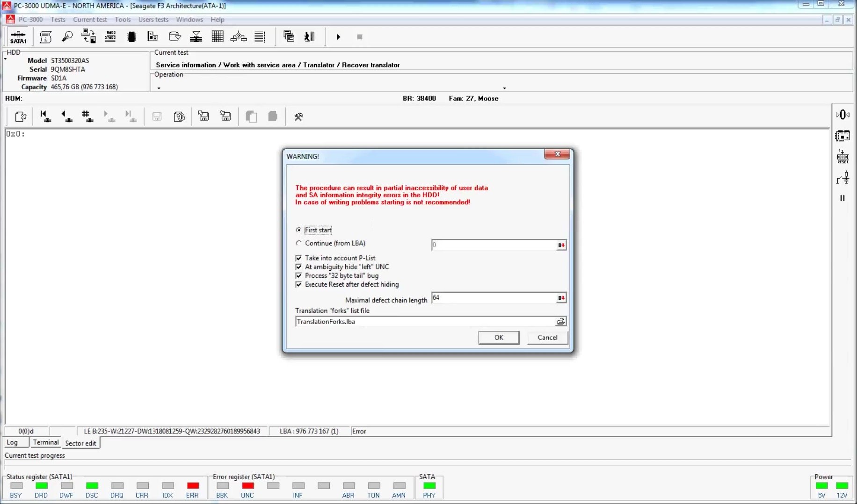
Task: Click the 9600/57600 baud rate icon
Action: click(110, 36)
